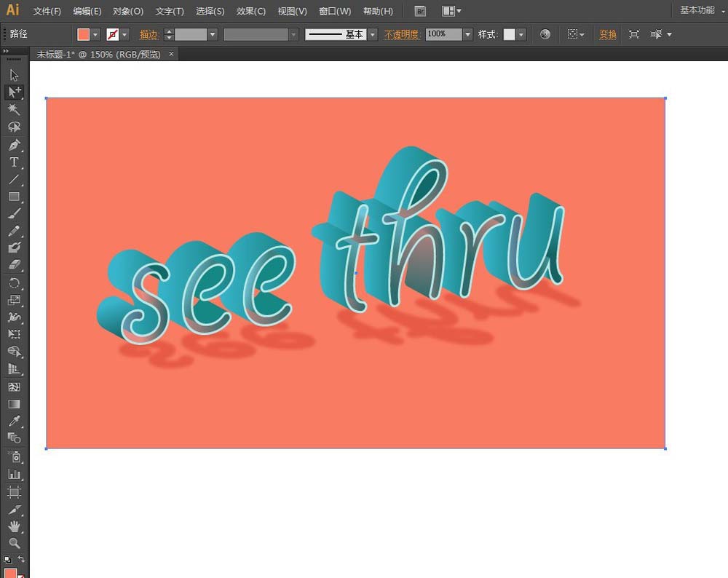
Task: Select the Warp tool
Action: tap(14, 317)
